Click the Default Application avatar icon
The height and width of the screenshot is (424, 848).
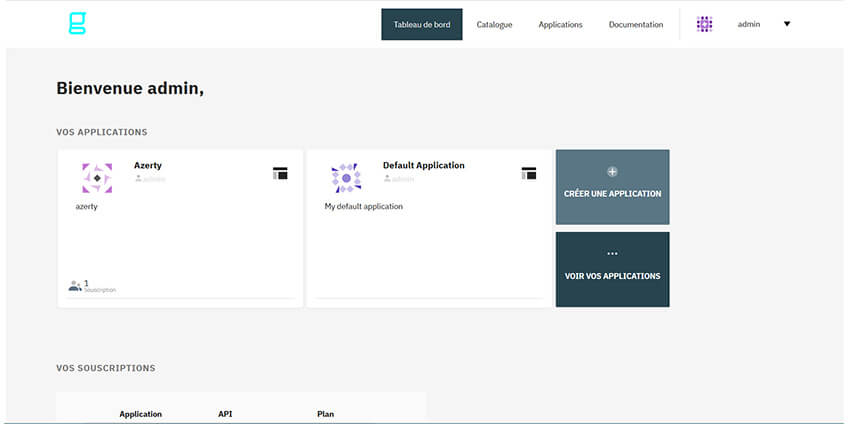(x=346, y=178)
